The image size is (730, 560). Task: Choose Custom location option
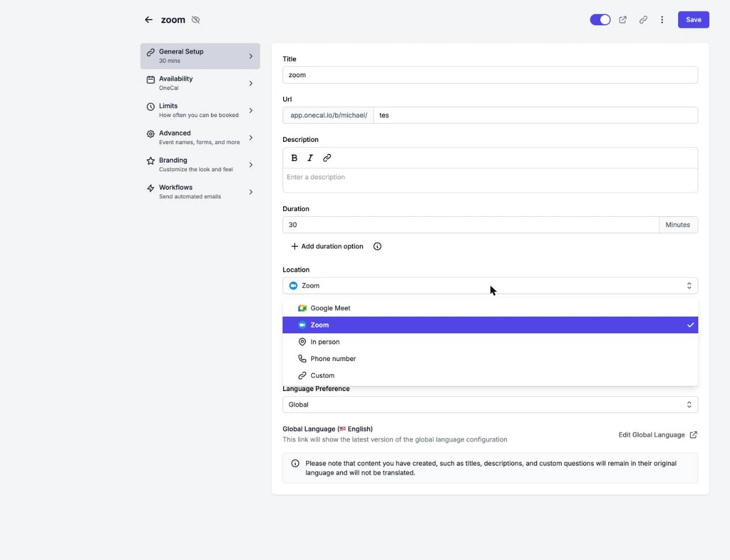tap(490, 375)
